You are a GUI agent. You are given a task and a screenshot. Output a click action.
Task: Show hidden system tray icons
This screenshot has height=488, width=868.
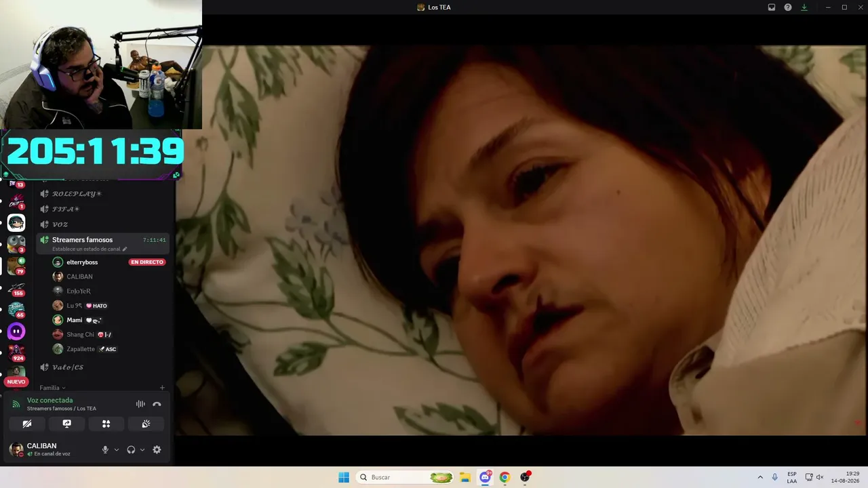pyautogui.click(x=760, y=477)
